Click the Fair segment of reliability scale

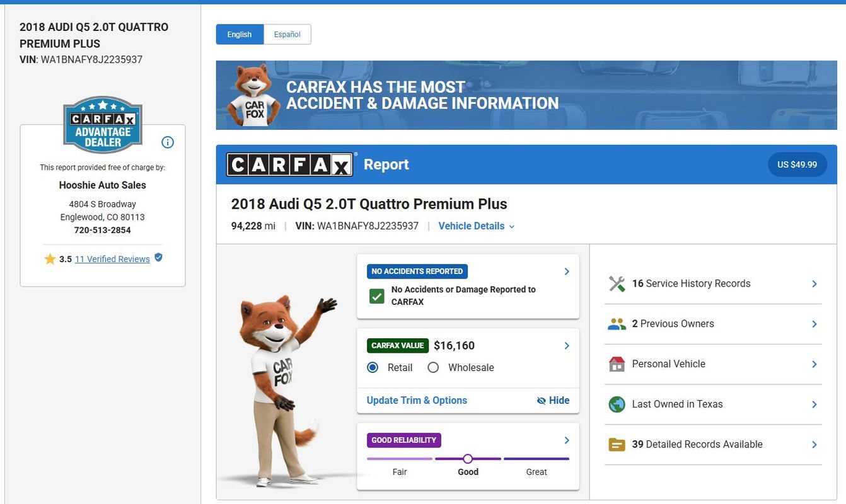400,459
